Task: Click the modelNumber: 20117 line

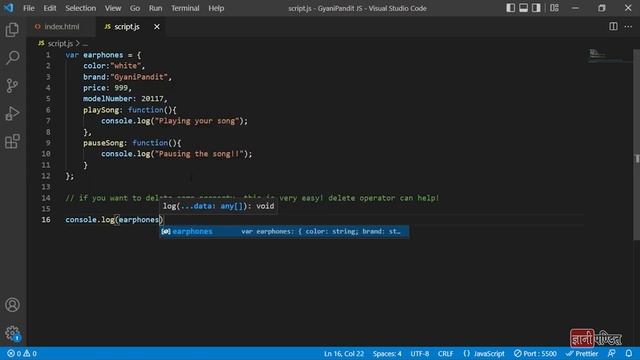Action: click(x=125, y=99)
